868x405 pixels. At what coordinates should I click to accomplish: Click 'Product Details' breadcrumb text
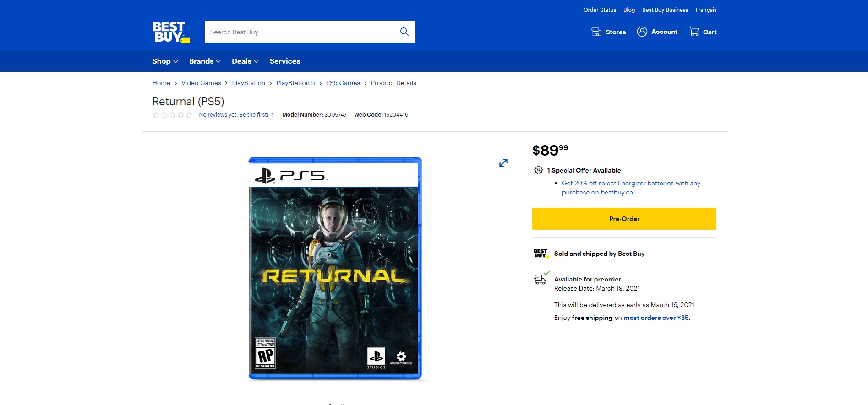click(393, 83)
